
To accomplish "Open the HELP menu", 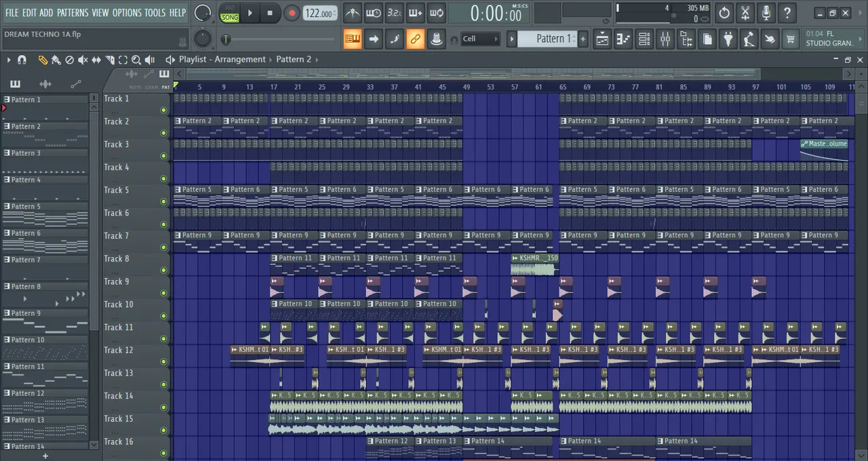I will 178,13.
